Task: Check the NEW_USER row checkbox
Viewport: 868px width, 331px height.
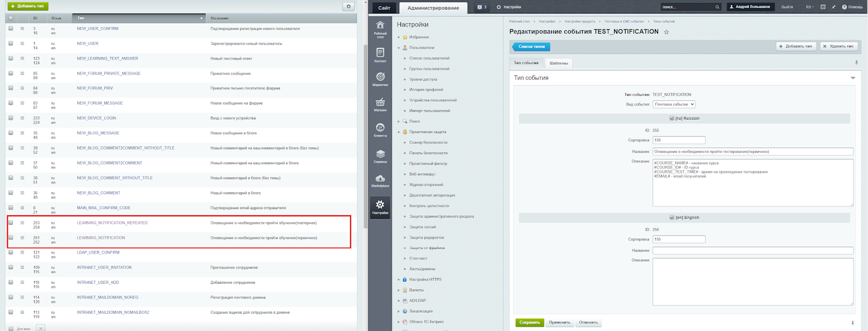Action: (10, 43)
